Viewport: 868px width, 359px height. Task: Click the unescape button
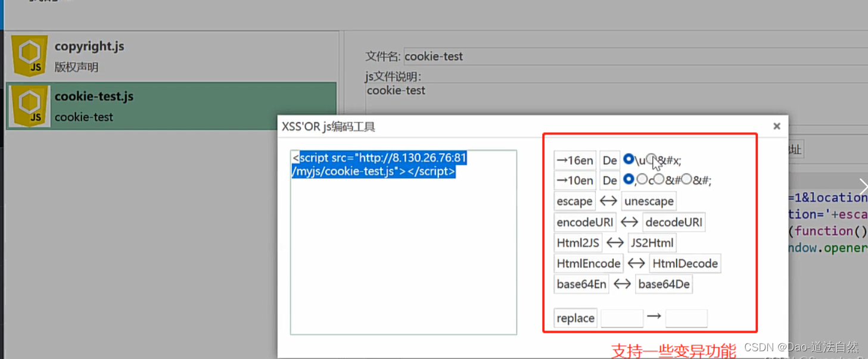pos(649,201)
